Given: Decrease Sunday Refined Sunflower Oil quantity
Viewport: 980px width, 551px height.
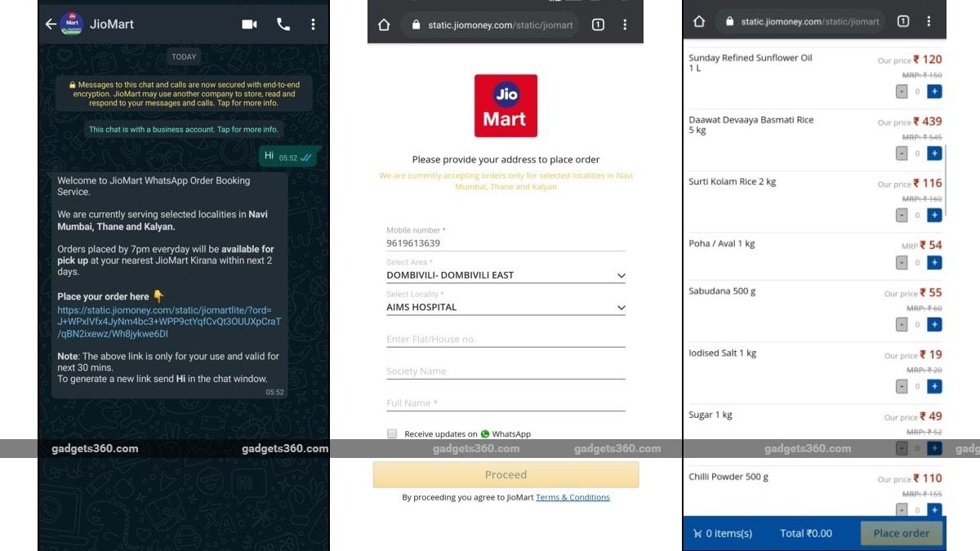Looking at the screenshot, I should click(902, 91).
